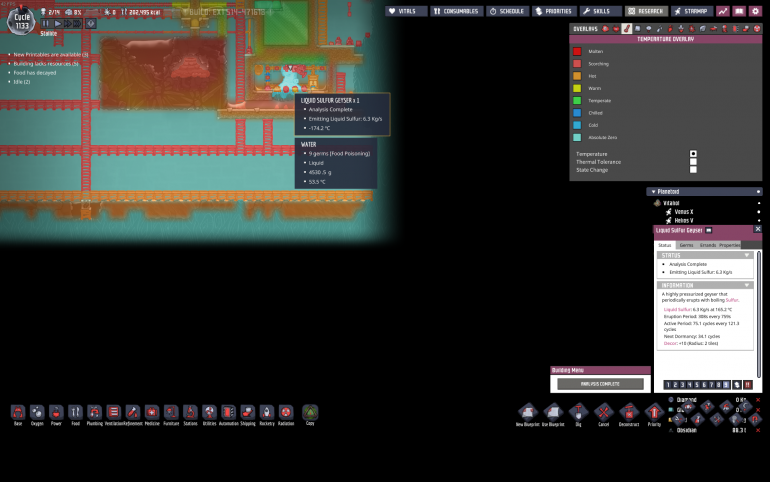Click the Idle notification

coord(22,82)
